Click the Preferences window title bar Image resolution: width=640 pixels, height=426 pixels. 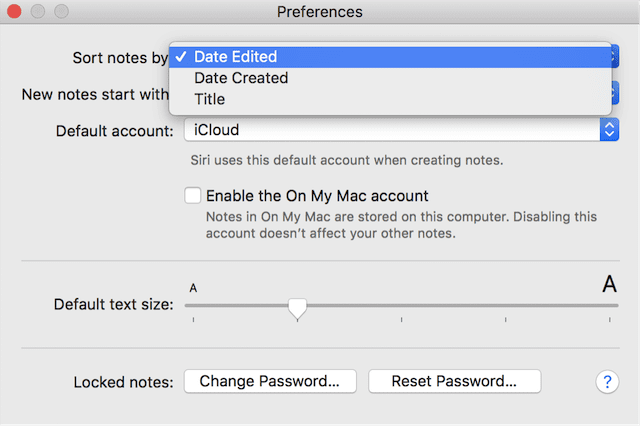[x=319, y=13]
